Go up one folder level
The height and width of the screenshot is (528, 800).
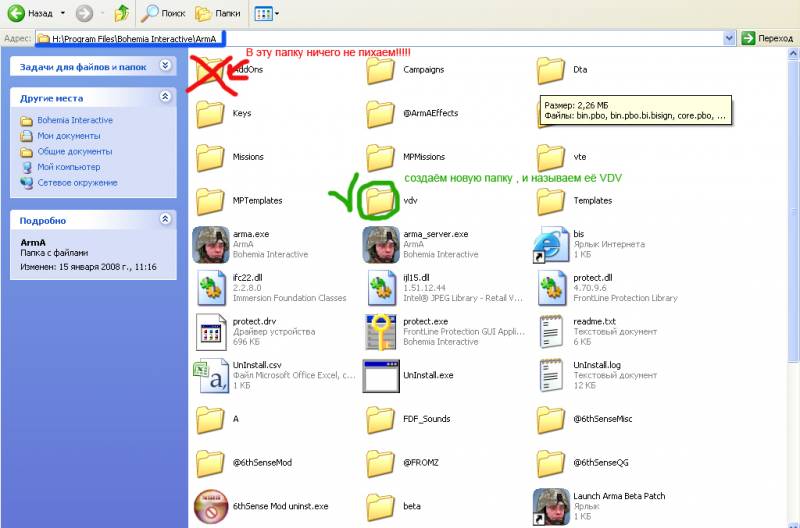(x=121, y=13)
